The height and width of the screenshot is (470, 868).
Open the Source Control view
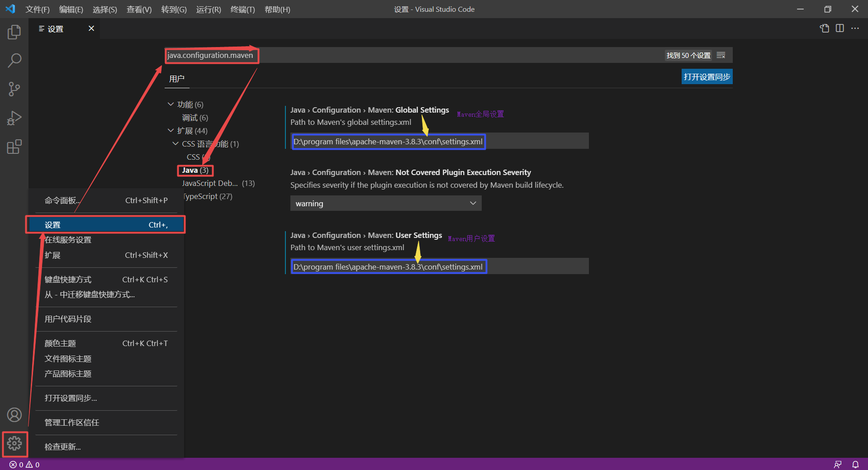[x=14, y=89]
